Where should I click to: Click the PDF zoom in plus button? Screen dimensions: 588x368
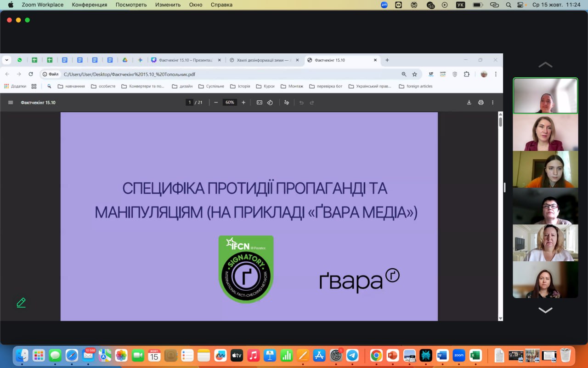coord(243,103)
